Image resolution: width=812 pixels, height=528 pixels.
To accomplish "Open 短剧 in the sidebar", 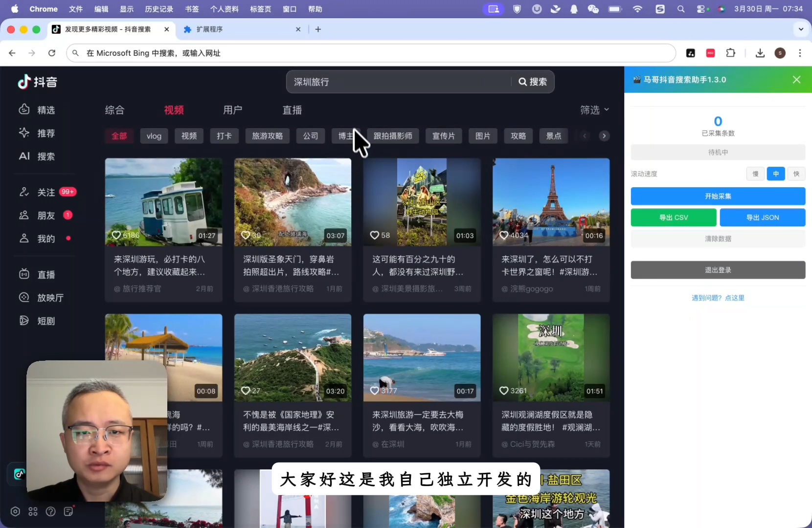I will (x=37, y=321).
